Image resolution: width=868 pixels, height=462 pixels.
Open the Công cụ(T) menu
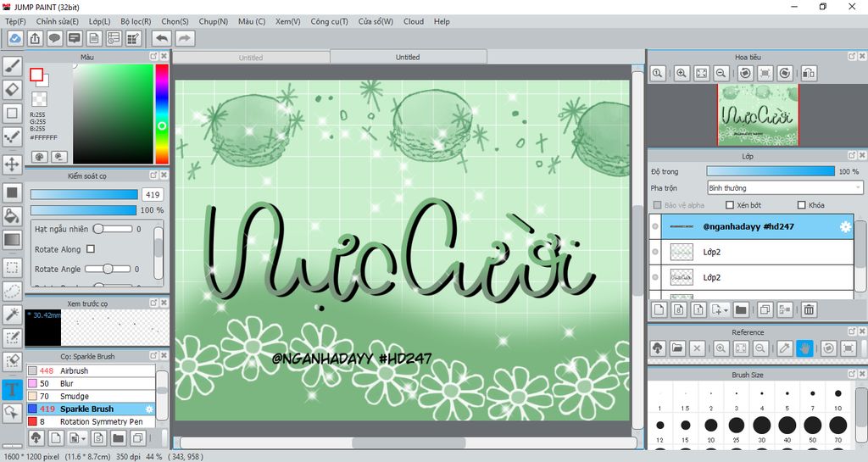329,21
